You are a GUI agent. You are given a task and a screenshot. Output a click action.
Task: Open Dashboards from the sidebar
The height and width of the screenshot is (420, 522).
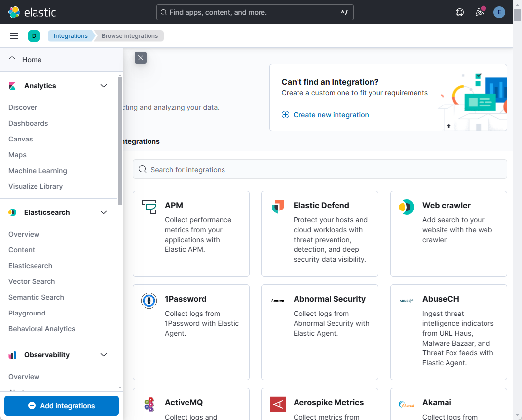(28, 123)
